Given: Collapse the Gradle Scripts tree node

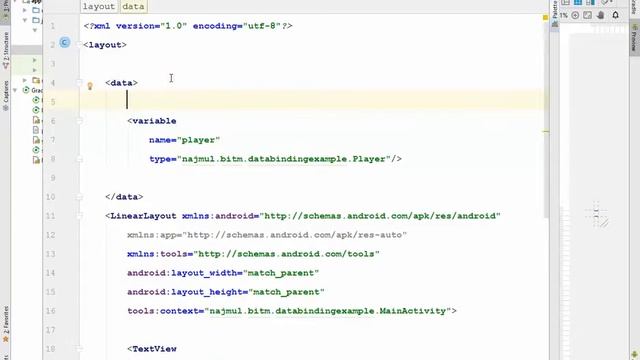Looking at the screenshot, I should click(x=15, y=90).
